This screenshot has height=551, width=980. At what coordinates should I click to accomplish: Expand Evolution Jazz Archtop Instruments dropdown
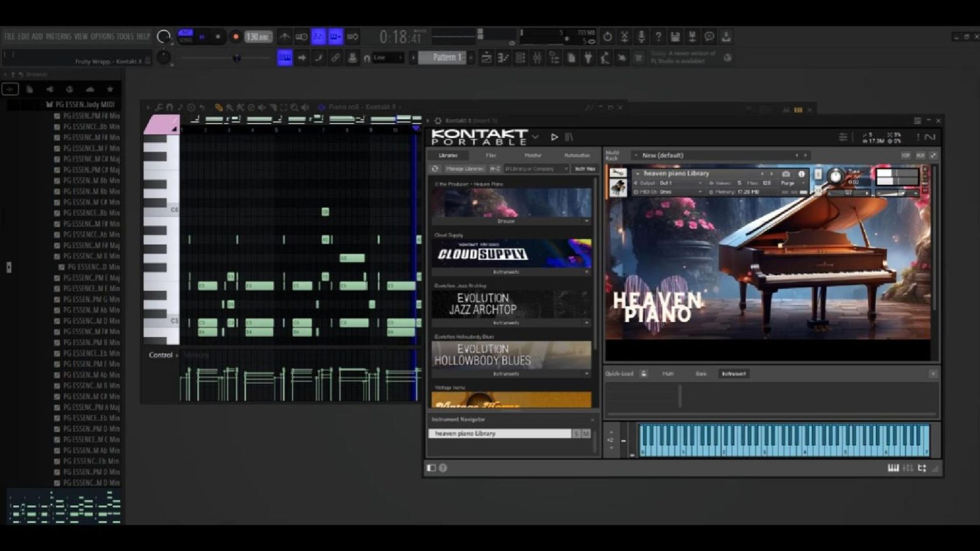point(511,323)
